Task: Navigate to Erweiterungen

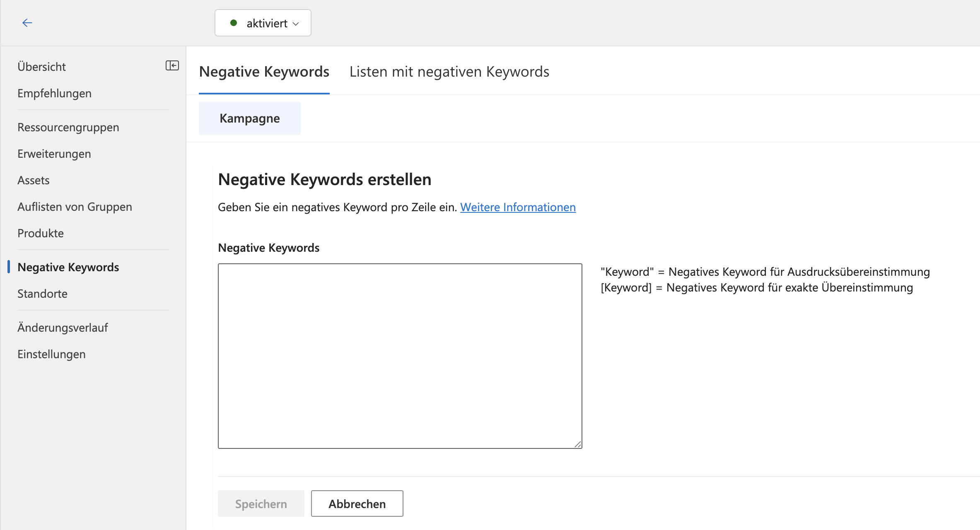Action: point(54,154)
